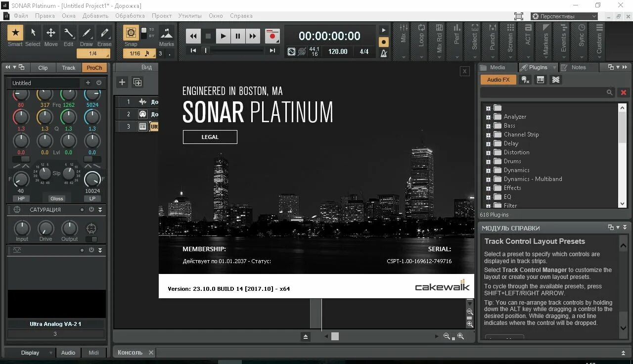Choose the Select tool arrow

tap(33, 33)
